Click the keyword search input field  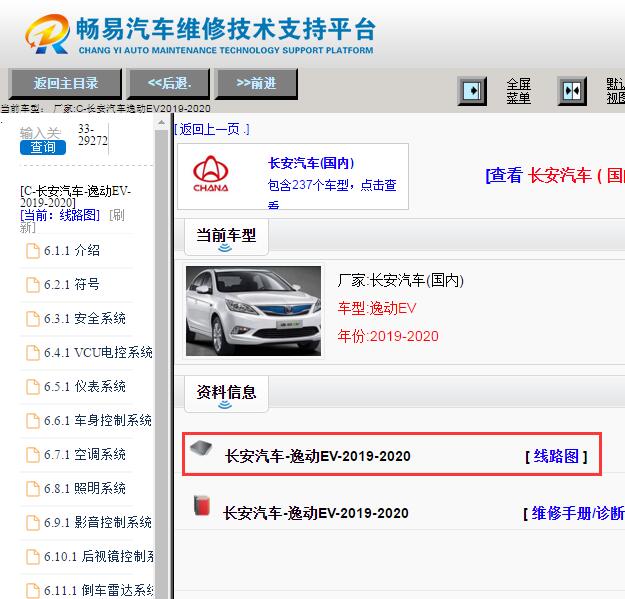(40, 133)
